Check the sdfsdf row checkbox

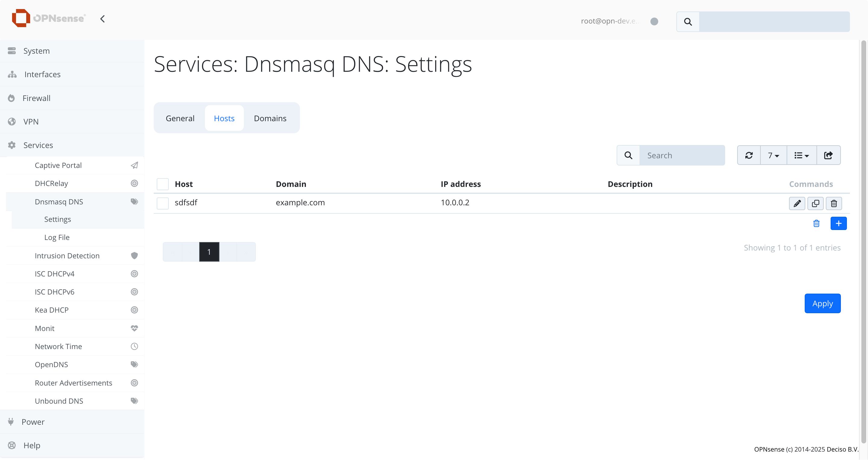pyautogui.click(x=163, y=203)
